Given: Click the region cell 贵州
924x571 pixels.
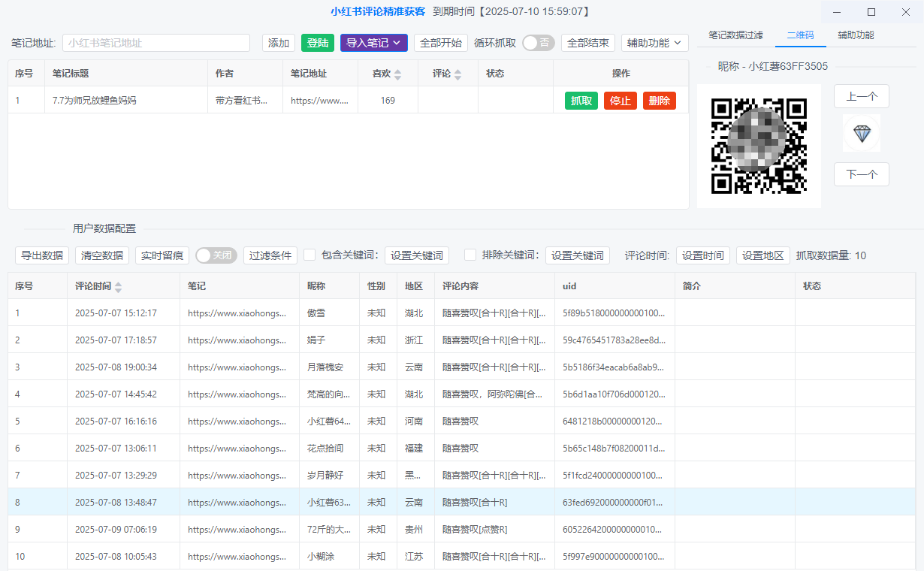Looking at the screenshot, I should coord(414,530).
